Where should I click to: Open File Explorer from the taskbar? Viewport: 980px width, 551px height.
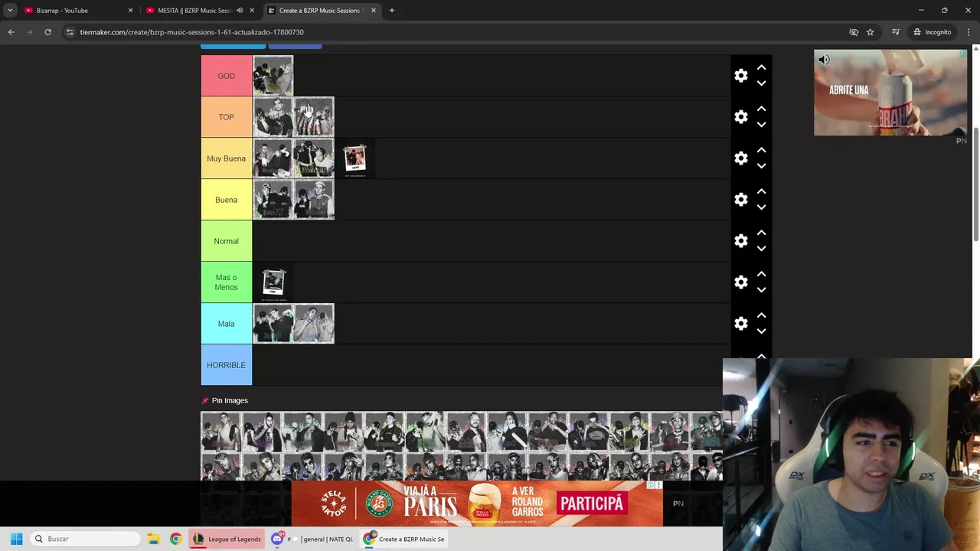coord(153,539)
